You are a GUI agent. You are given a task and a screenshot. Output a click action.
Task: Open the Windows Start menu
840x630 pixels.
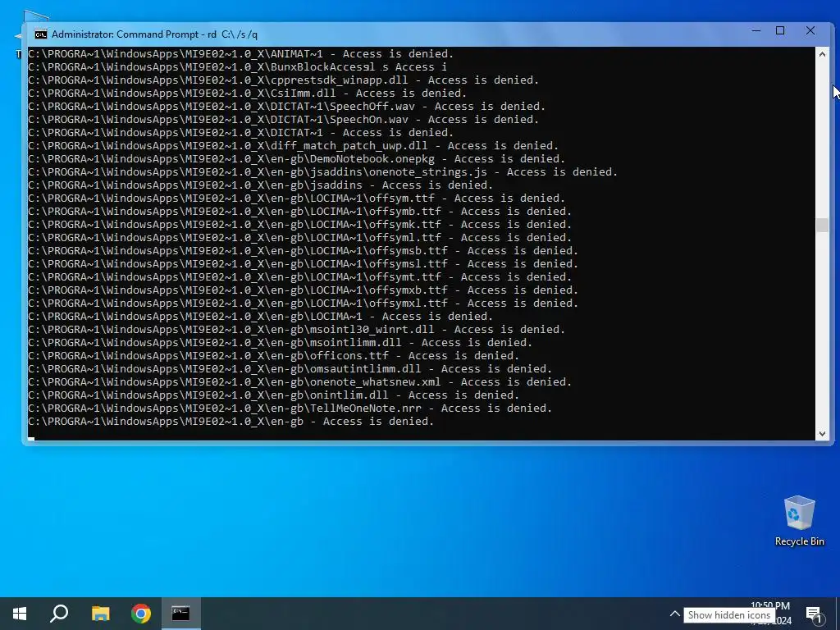(x=20, y=614)
